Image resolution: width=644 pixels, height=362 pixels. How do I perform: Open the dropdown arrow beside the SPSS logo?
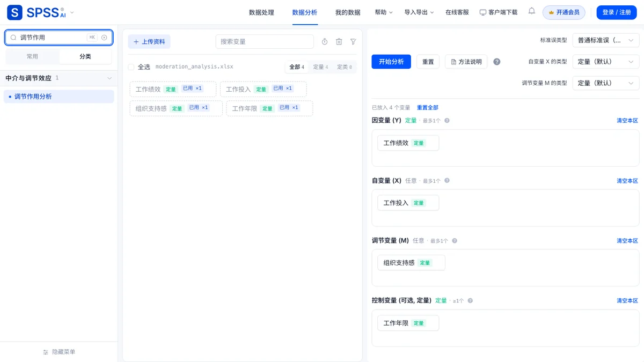[x=72, y=12]
